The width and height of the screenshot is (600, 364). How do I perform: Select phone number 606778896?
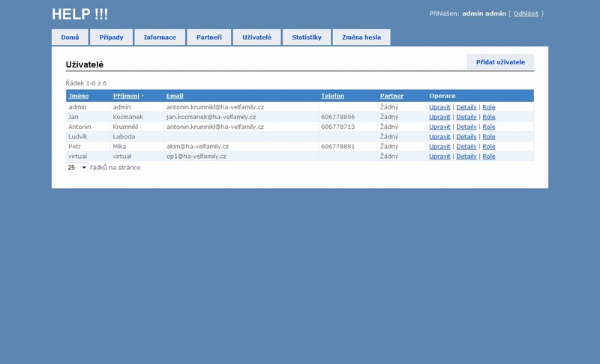[338, 117]
